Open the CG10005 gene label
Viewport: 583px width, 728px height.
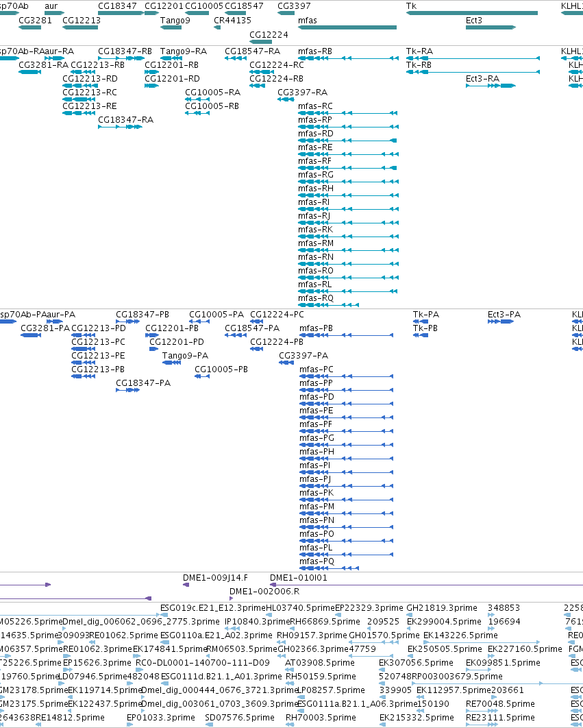(x=203, y=6)
